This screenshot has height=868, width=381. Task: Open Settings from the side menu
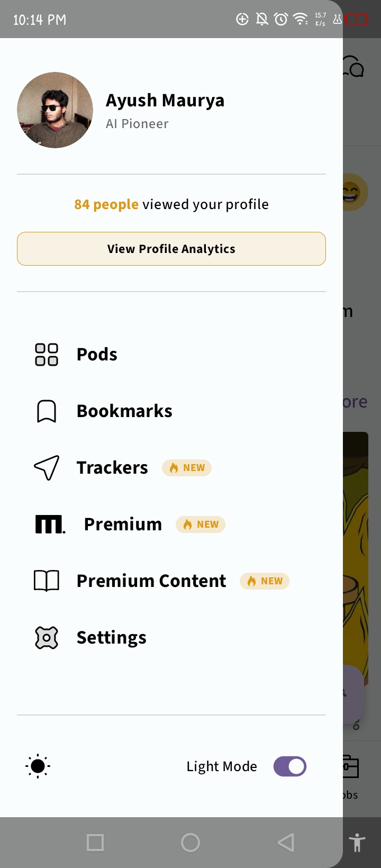[111, 638]
